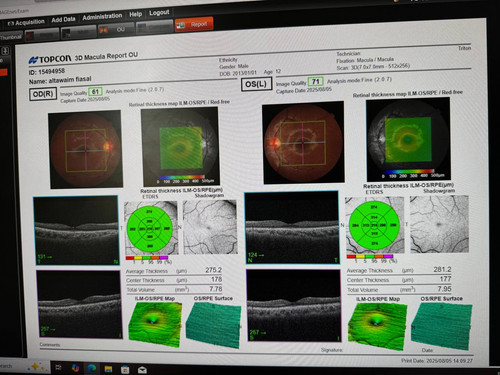Click the Logout menu item

(159, 13)
